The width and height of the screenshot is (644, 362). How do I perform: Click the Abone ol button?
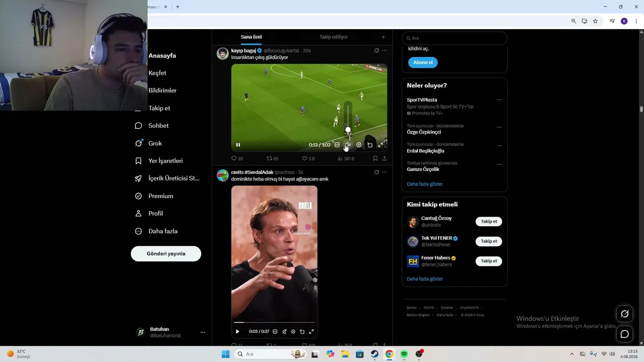click(x=423, y=62)
